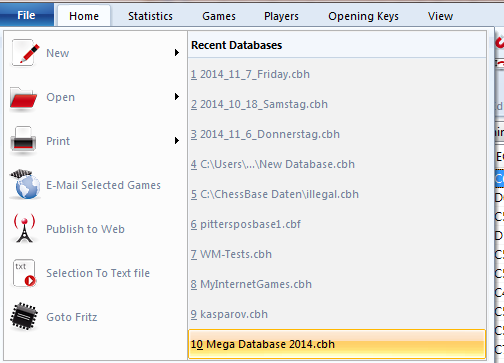
Task: Click the New pencil icon
Action: click(x=25, y=53)
